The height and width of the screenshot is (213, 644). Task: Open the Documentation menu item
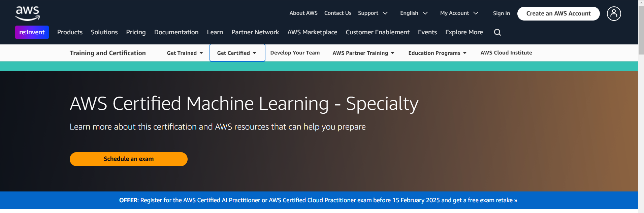coord(176,32)
